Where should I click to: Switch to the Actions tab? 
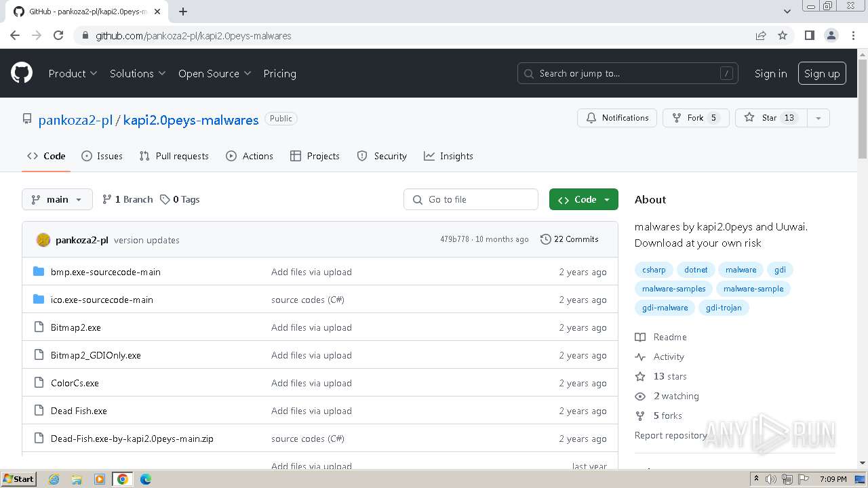pos(250,156)
